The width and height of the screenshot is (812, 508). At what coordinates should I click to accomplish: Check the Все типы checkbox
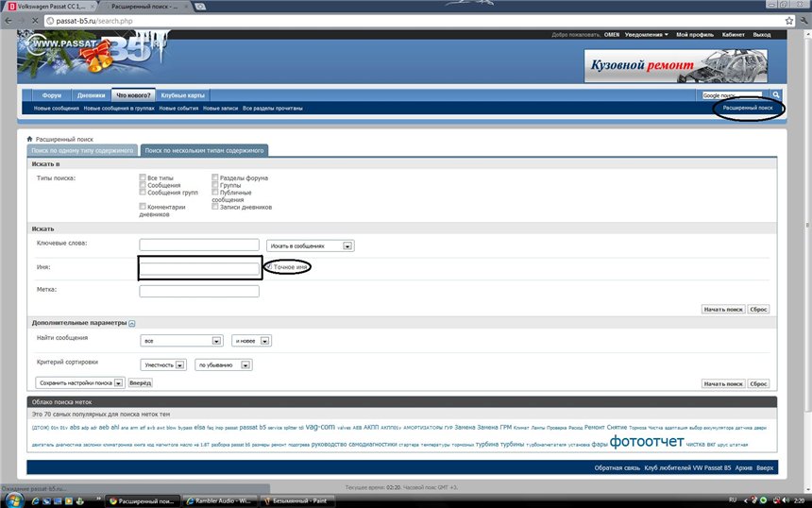click(x=142, y=178)
